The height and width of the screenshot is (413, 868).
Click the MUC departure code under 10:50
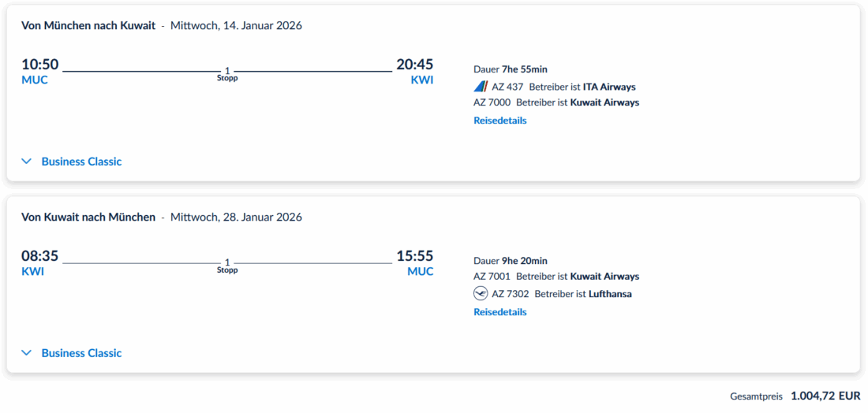pyautogui.click(x=35, y=80)
